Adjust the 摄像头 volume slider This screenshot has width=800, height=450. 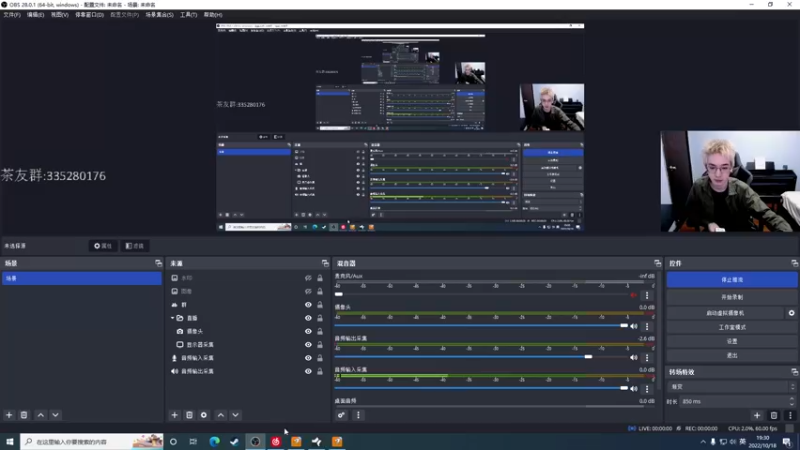click(624, 326)
